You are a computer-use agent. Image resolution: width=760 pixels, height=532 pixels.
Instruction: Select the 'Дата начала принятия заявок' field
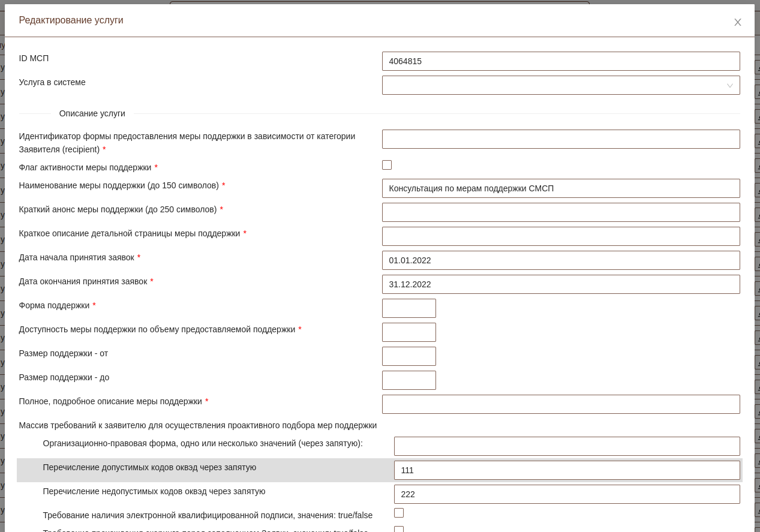[x=560, y=260]
